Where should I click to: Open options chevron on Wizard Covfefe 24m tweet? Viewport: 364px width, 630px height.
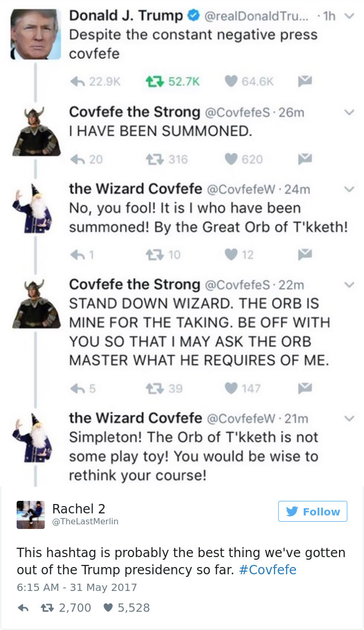coord(350,189)
